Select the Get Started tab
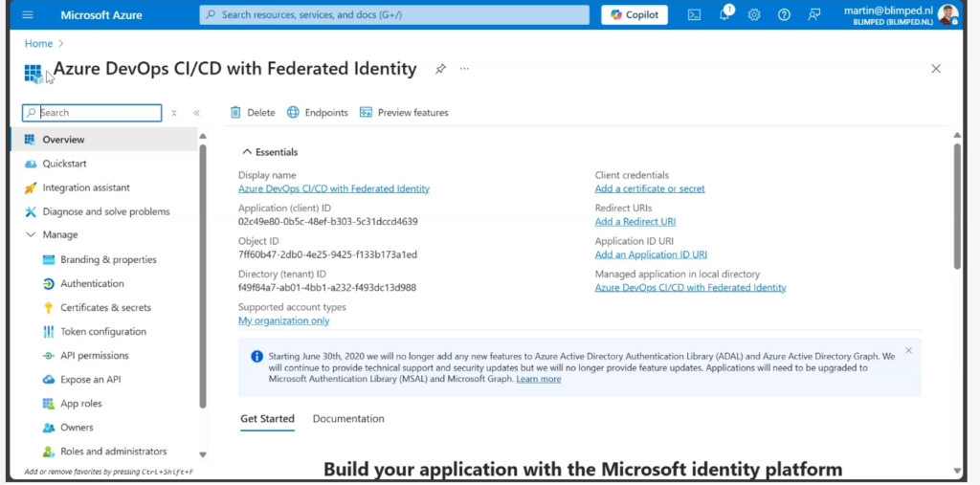This screenshot has width=980, height=485. [268, 419]
